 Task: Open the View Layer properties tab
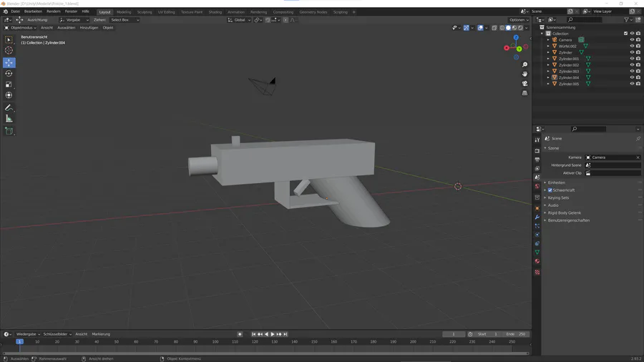tap(537, 169)
